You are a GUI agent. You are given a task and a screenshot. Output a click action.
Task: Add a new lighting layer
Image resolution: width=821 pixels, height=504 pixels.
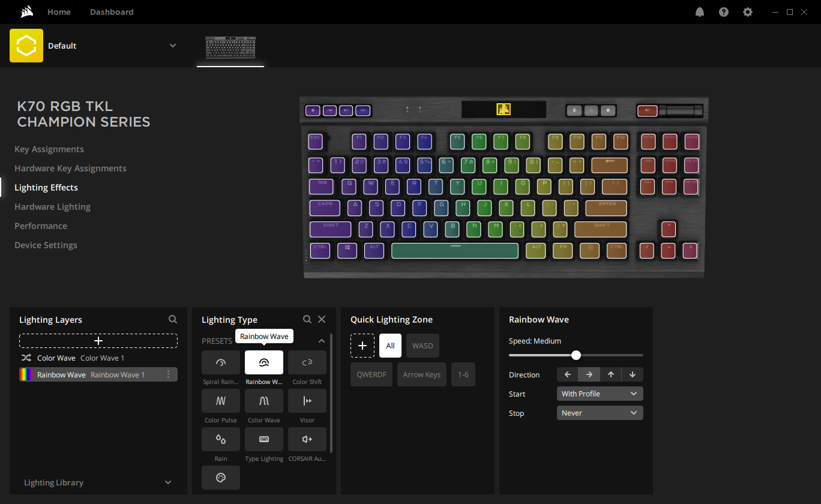(98, 341)
